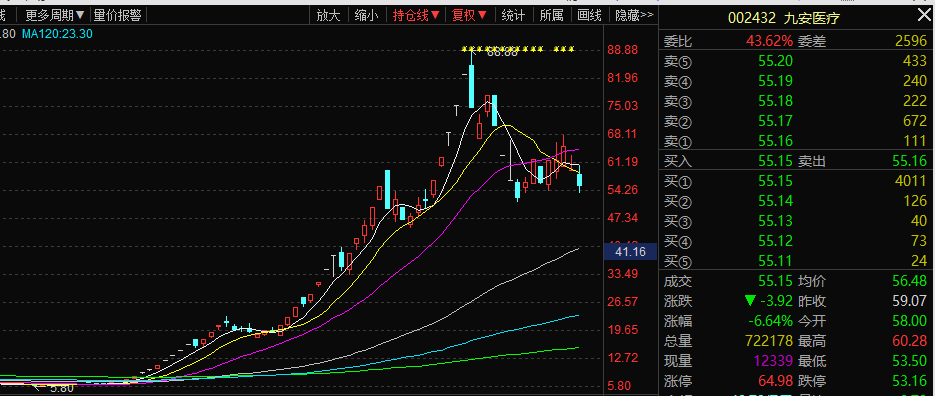This screenshot has width=935, height=396.
Task: Click the 量价报警 alert button
Action: (117, 16)
